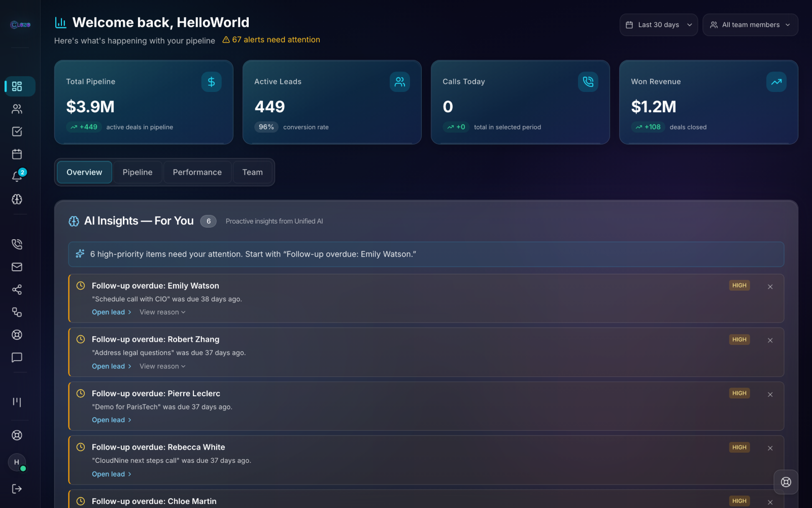Click the sparkle icon in priority banner
This screenshot has height=508, width=812.
(80, 253)
